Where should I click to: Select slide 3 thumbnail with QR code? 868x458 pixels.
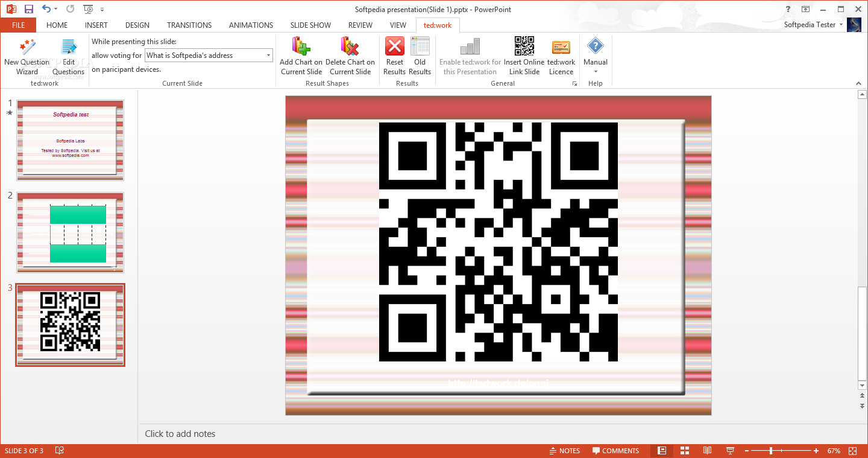pyautogui.click(x=70, y=325)
